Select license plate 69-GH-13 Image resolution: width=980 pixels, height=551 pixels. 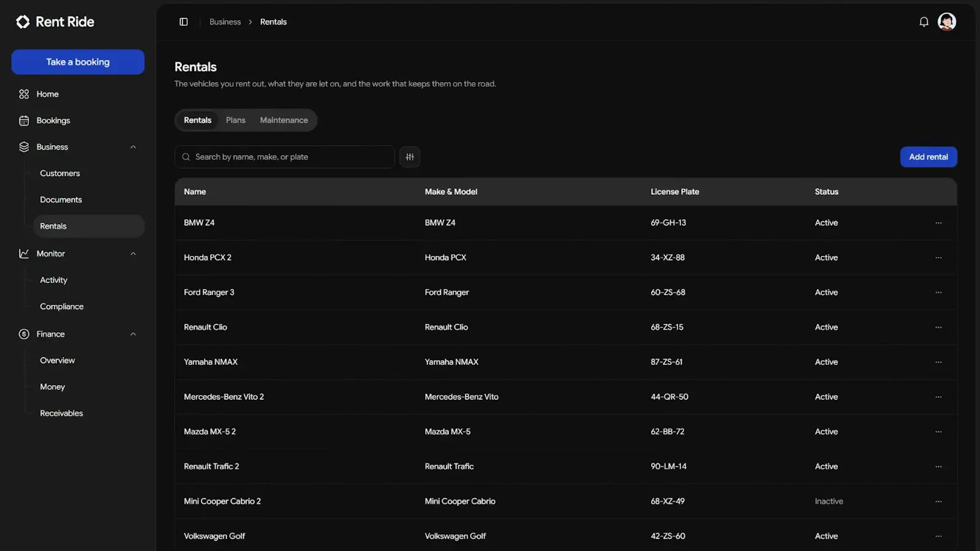(x=668, y=223)
